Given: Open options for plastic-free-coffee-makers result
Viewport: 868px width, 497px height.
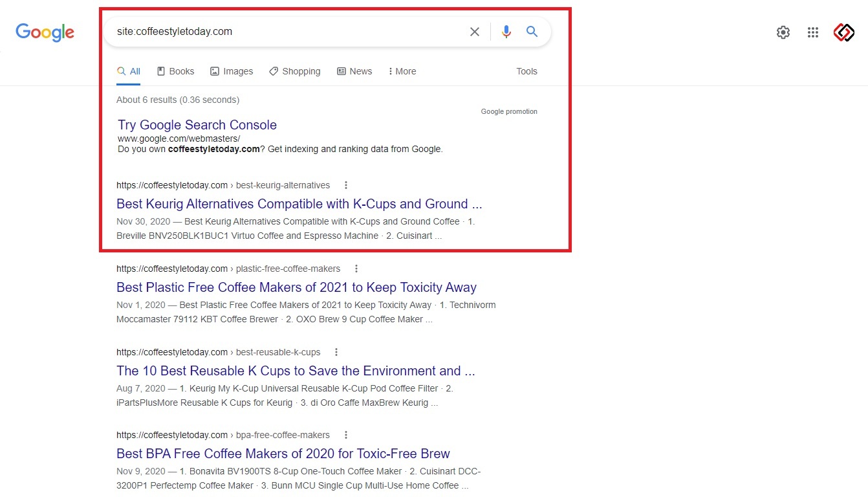Looking at the screenshot, I should pyautogui.click(x=356, y=269).
